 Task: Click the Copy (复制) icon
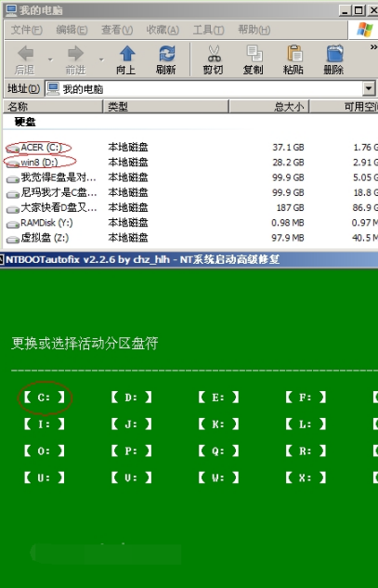pyautogui.click(x=254, y=54)
